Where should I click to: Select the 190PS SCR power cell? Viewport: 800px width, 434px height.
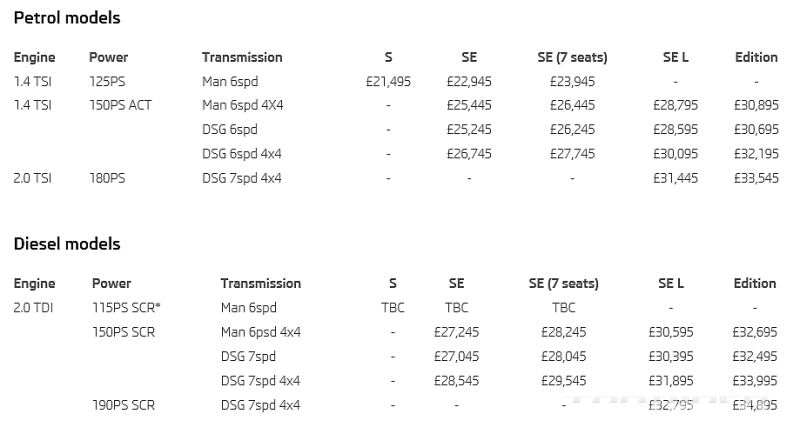pos(123,405)
